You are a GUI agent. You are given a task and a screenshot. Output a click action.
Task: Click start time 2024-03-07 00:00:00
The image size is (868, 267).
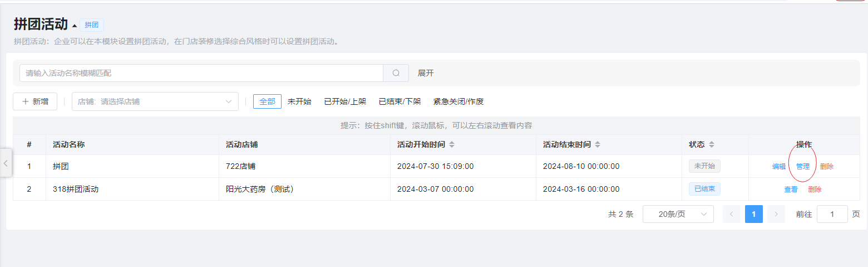pos(435,189)
